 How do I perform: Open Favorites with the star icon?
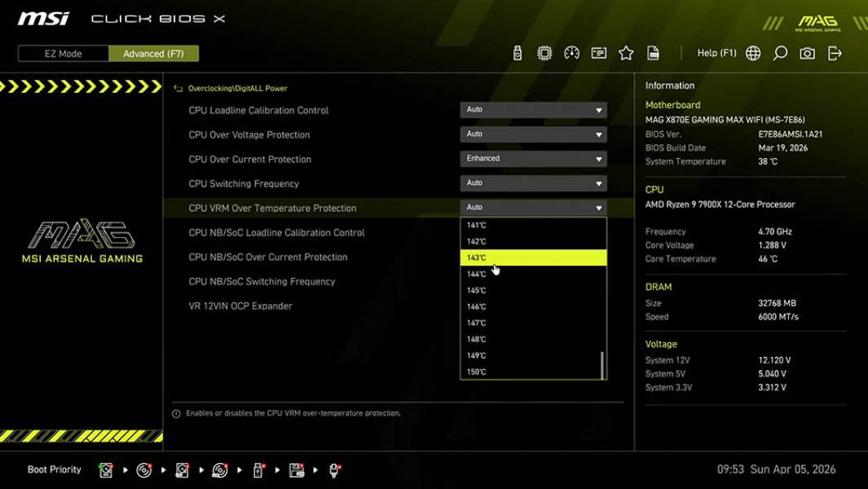pyautogui.click(x=626, y=52)
